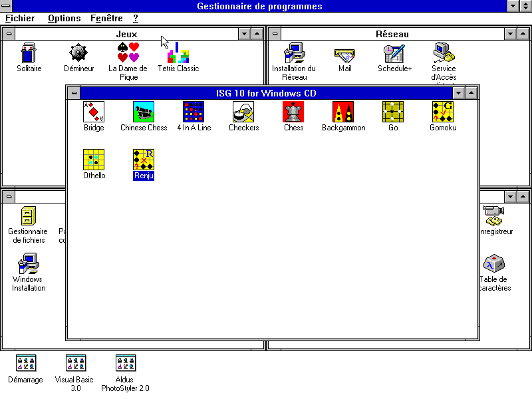Open the Fichier menu
Screen dimensions: 532x399
tap(20, 19)
